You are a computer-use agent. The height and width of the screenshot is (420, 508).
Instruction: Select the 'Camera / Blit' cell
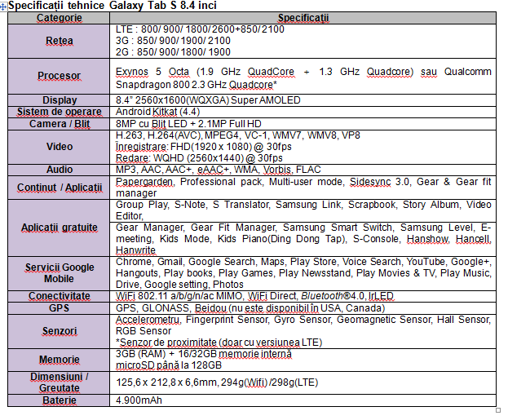point(59,124)
